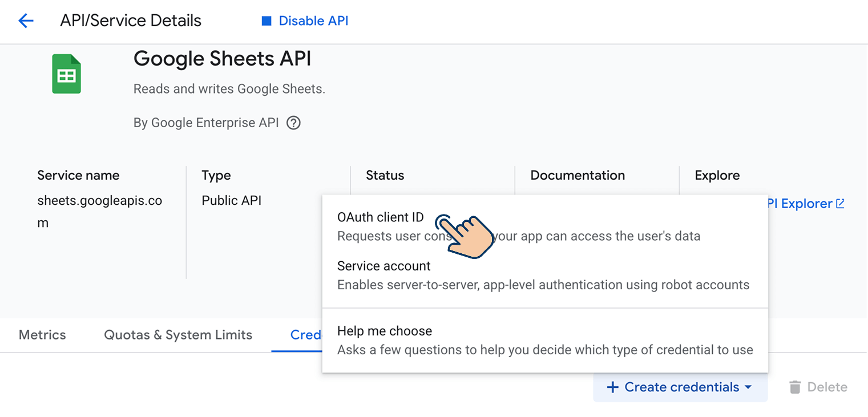Click the Service name column header
The height and width of the screenshot is (417, 868).
pos(78,175)
